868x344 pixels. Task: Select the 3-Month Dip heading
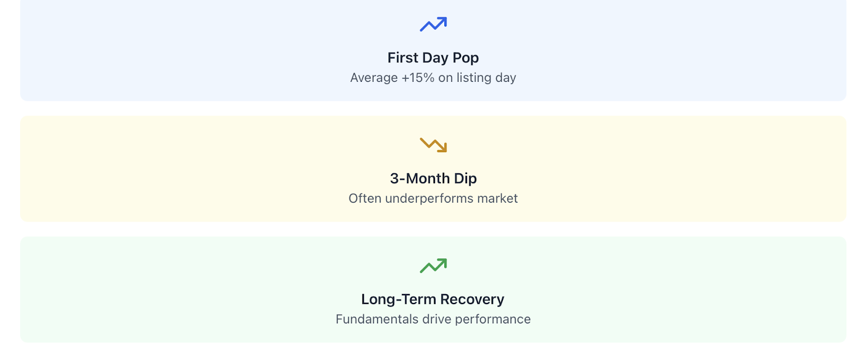tap(433, 178)
